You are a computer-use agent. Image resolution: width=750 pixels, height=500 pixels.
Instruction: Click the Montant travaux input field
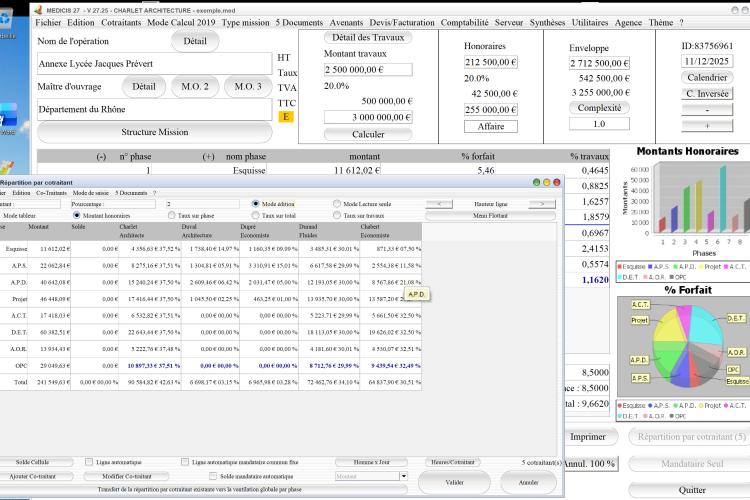coord(368,69)
